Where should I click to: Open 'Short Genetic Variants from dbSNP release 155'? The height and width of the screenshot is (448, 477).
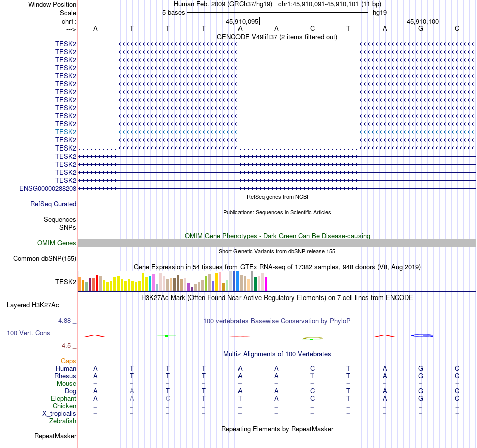point(277,251)
